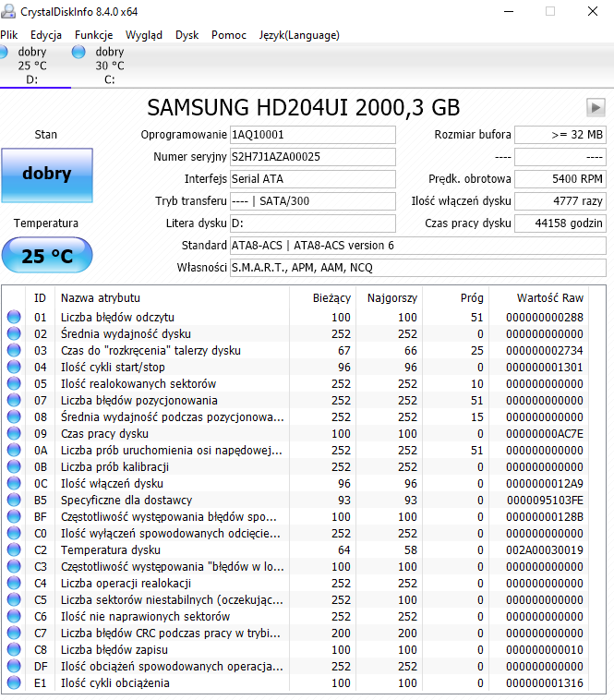Click status icon for attribute 03 spin-up row
614x700 pixels.
point(14,350)
